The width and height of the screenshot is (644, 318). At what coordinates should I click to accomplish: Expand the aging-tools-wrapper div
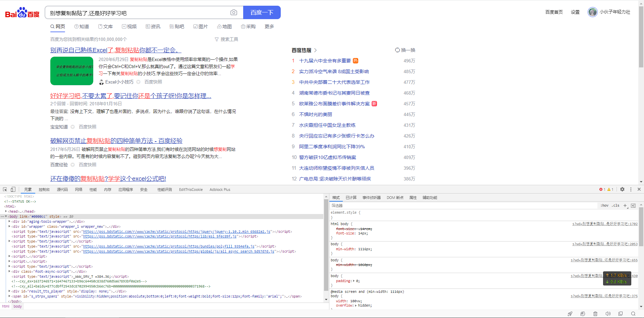(x=9, y=221)
